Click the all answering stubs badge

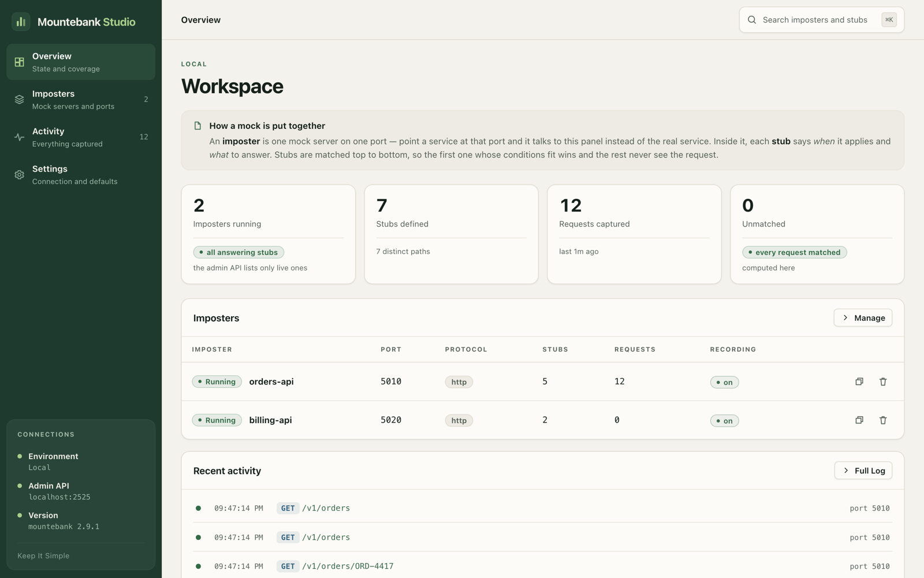(x=239, y=252)
